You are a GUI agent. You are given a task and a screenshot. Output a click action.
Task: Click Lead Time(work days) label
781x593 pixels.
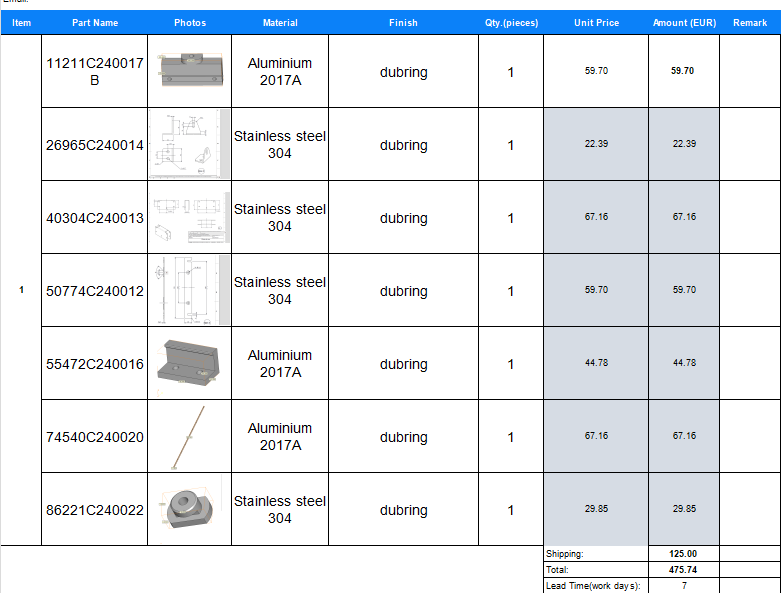596,586
